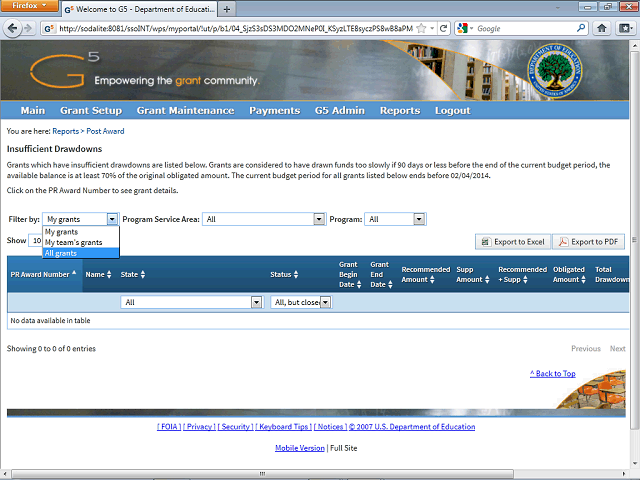Screen dimensions: 640x480
Task: Open the Security footer link
Action: [x=236, y=427]
